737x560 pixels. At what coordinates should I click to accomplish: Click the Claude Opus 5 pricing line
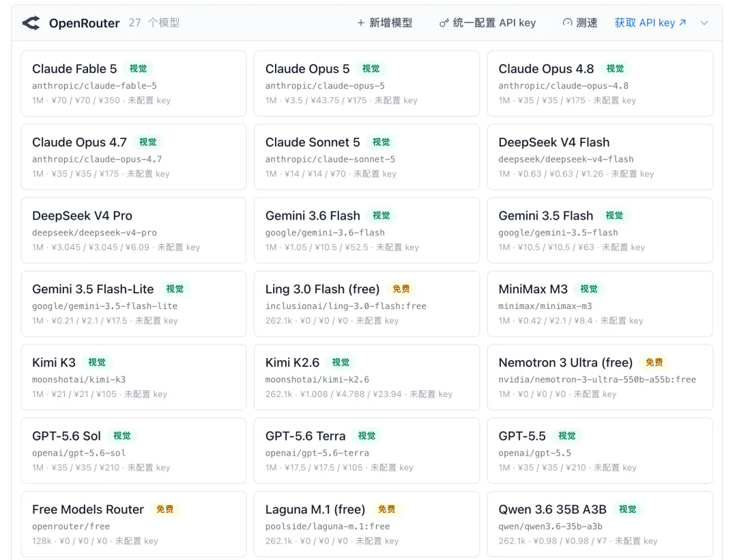[341, 100]
